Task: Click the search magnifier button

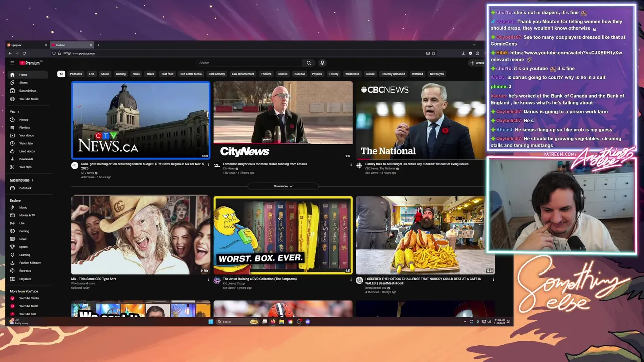Action: tap(309, 63)
